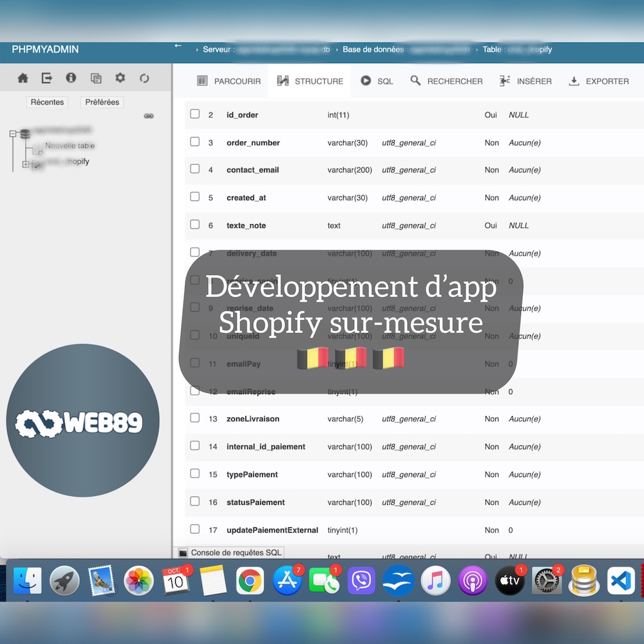Click the link chain icon in sidebar
644x644 pixels.
click(149, 116)
